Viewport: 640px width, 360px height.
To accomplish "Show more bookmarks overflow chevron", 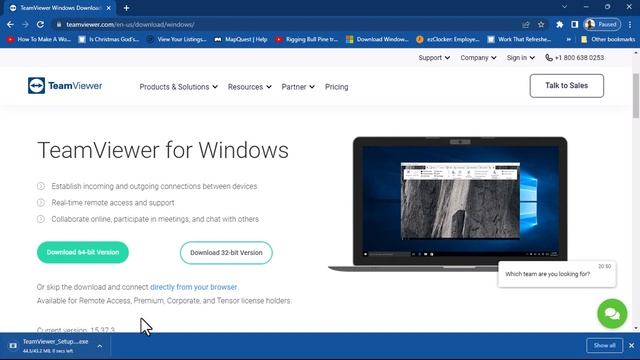I will pyautogui.click(x=568, y=39).
